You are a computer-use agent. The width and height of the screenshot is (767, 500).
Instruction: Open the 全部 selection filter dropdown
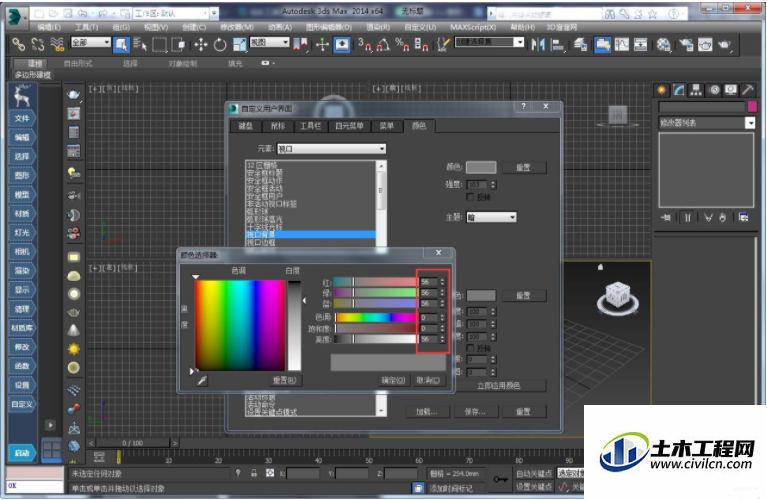91,43
